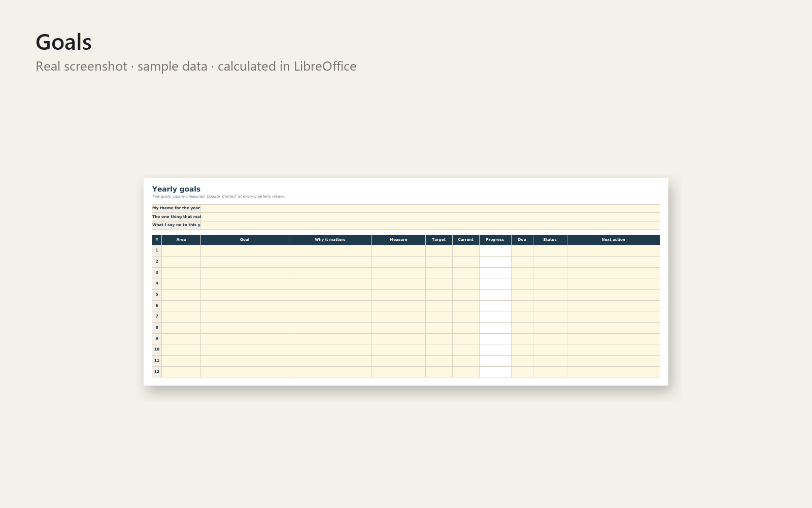Click the 'Measure' column header
The width and height of the screenshot is (812, 508).
click(x=398, y=240)
